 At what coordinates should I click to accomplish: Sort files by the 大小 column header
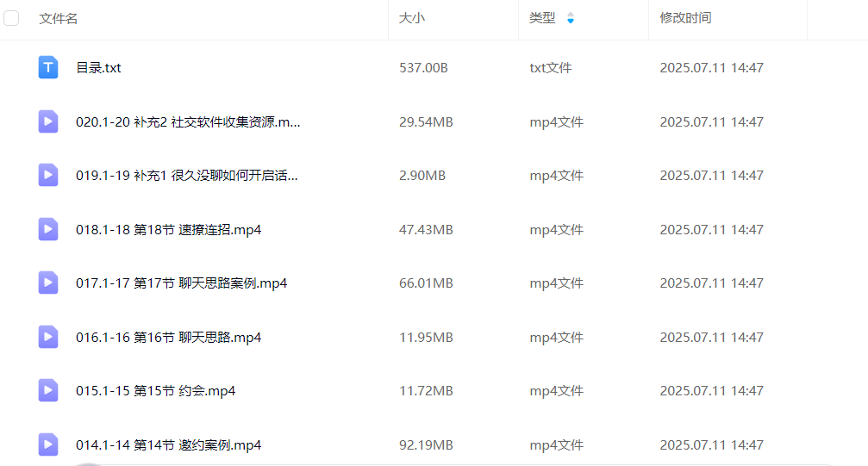click(411, 18)
